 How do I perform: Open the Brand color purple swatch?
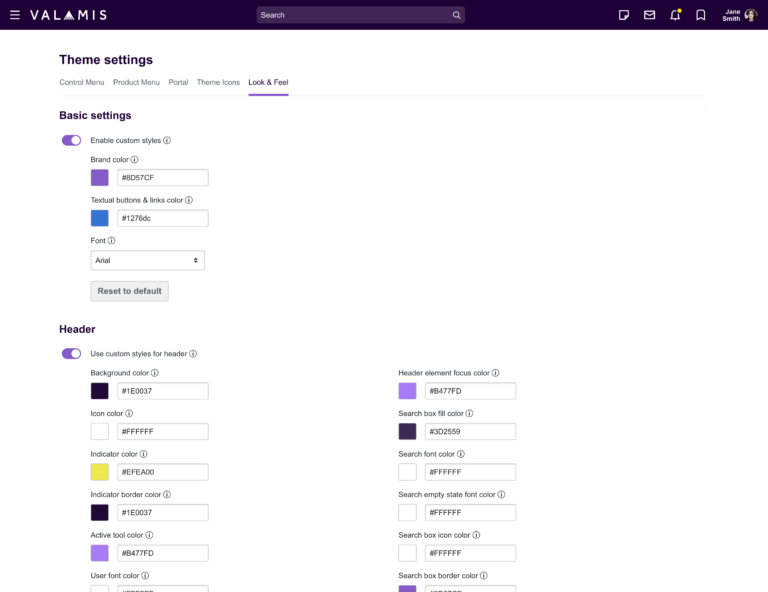coord(99,178)
